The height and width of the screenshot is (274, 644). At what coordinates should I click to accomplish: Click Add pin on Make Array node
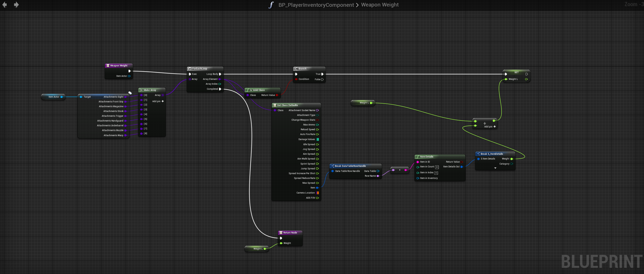[158, 101]
